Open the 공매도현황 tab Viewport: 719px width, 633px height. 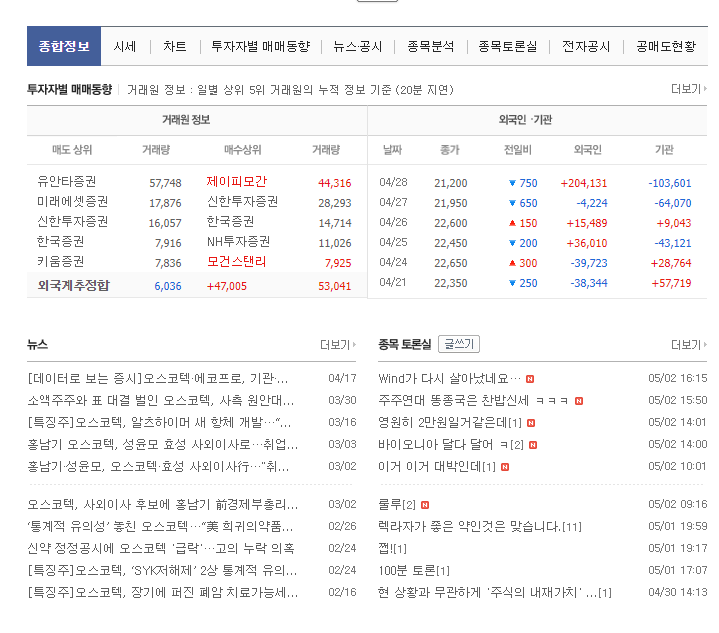666,46
